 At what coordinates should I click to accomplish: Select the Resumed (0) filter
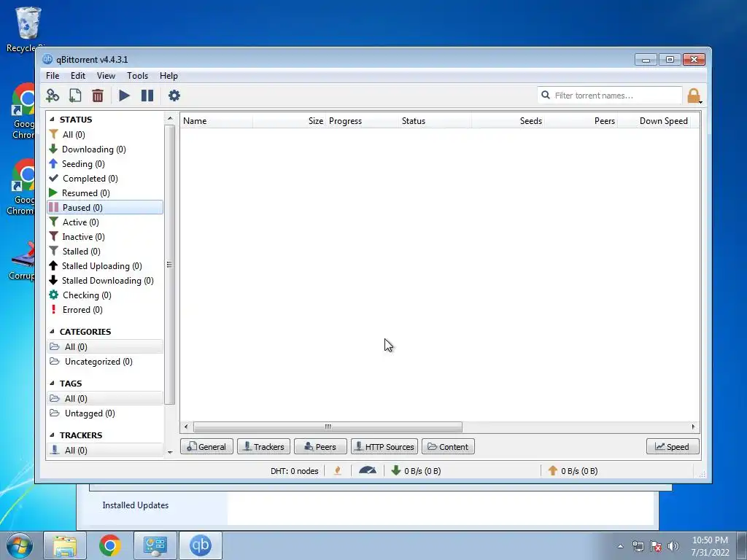point(105,192)
